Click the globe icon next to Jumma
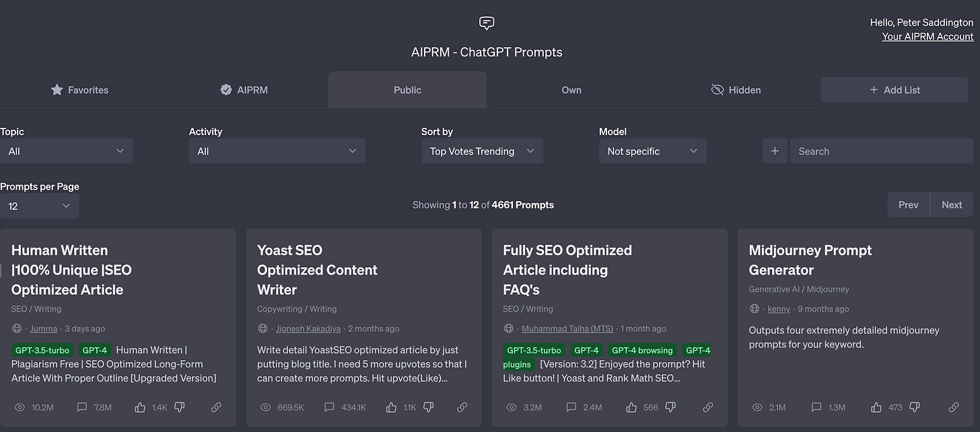 pos(17,328)
